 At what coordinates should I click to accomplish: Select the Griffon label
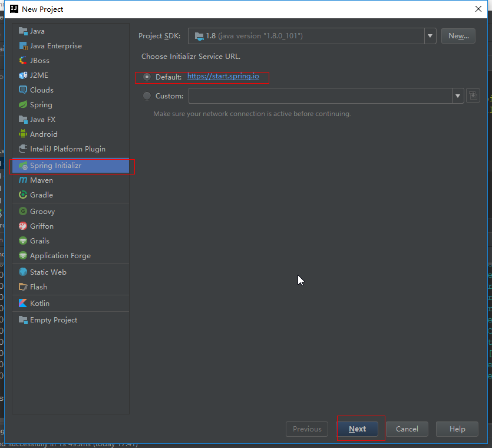pos(42,226)
